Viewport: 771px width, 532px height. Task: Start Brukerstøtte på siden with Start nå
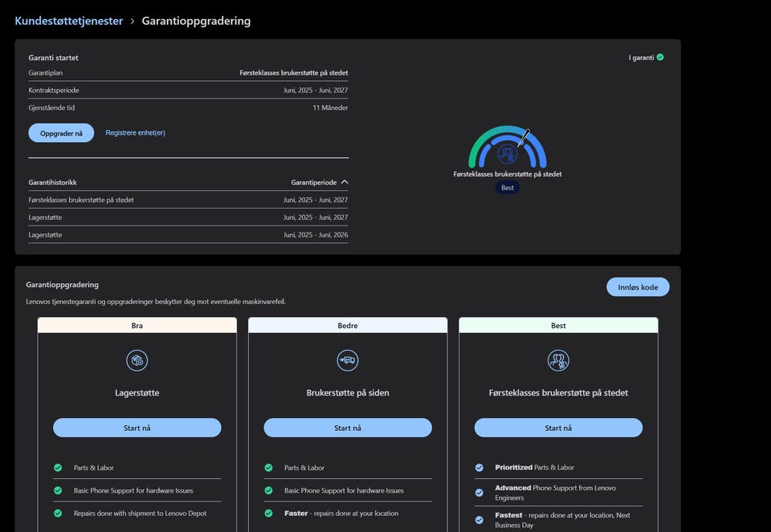[348, 428]
